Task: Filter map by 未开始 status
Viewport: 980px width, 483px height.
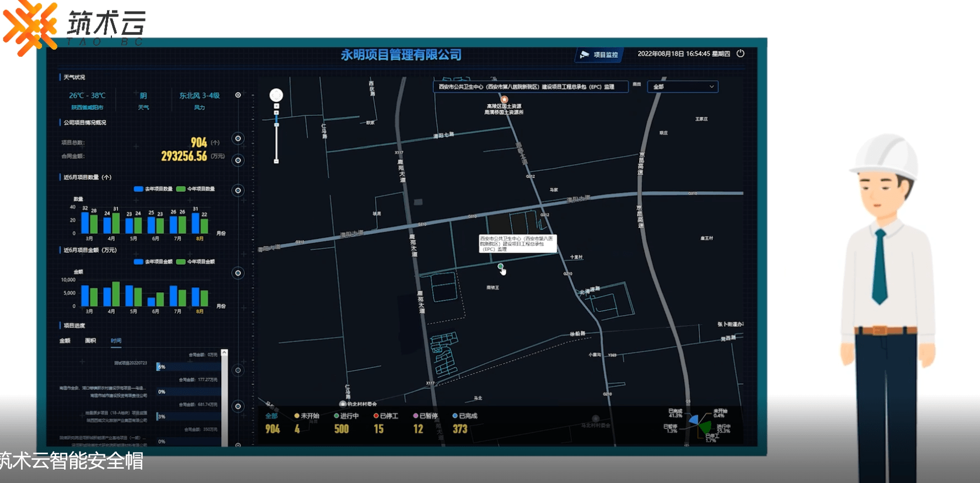Action: pos(307,416)
